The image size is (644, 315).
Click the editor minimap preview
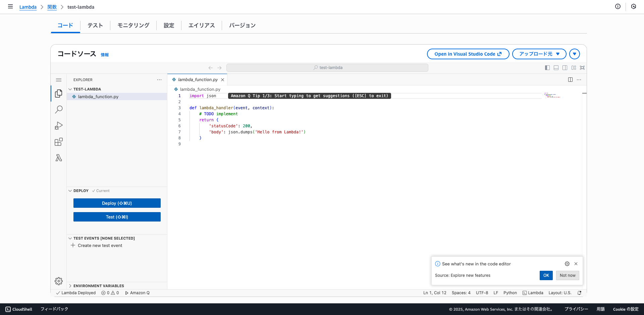552,96
